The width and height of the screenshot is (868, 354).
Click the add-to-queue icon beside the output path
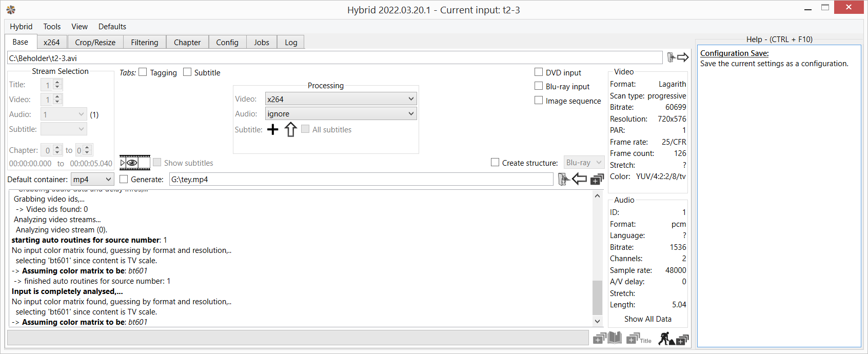pyautogui.click(x=597, y=179)
